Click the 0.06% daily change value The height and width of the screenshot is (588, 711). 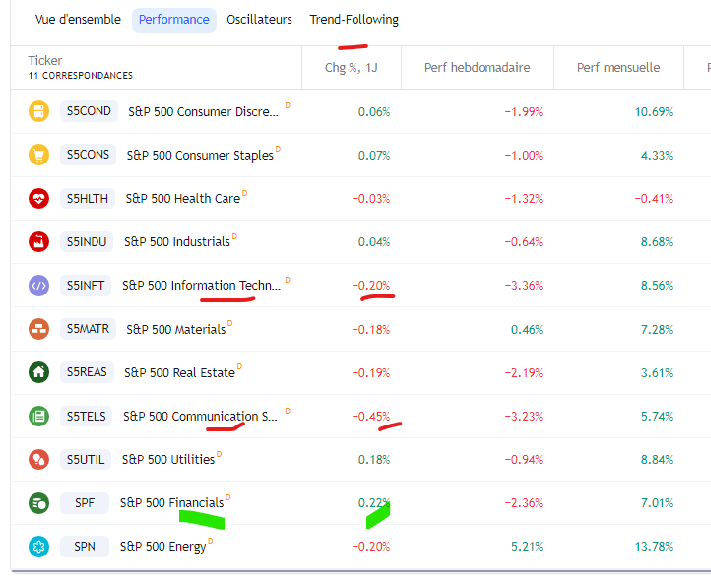[x=374, y=112]
